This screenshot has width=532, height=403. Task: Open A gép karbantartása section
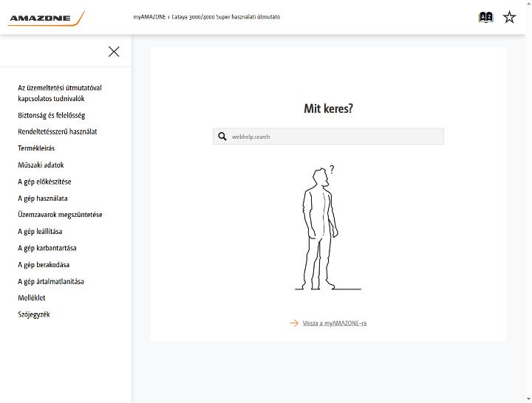pyautogui.click(x=47, y=248)
